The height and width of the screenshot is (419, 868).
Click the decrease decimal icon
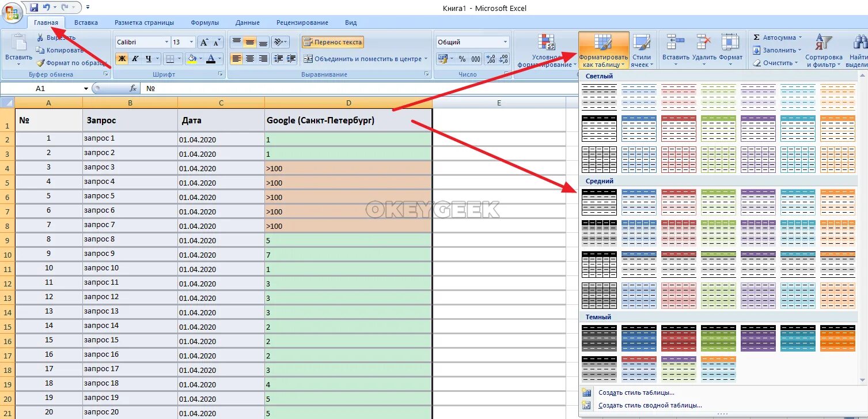(502, 58)
